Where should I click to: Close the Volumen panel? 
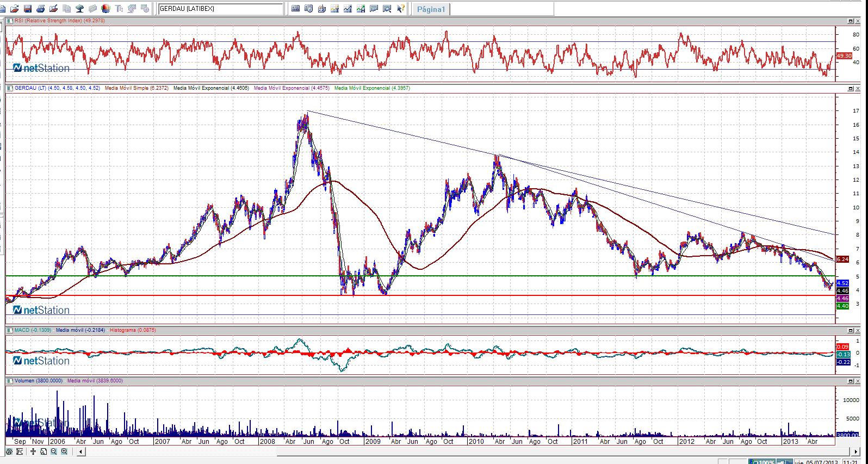858,381
